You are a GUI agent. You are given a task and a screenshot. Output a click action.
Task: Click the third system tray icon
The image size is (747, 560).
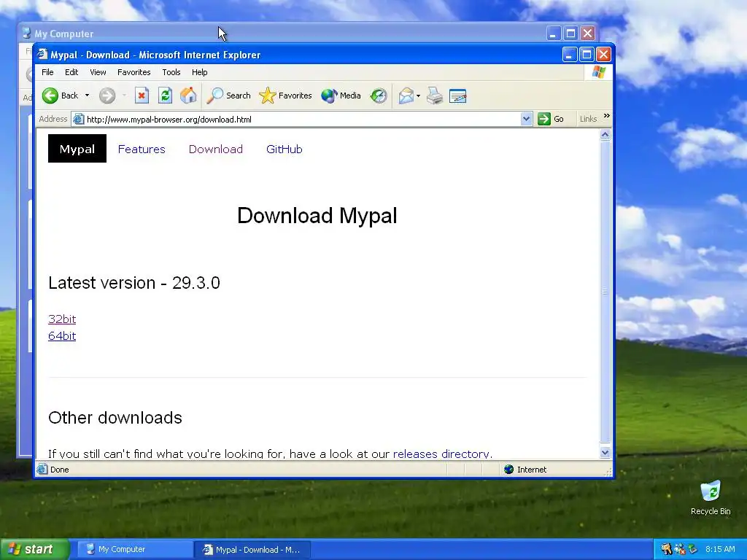[x=692, y=549]
